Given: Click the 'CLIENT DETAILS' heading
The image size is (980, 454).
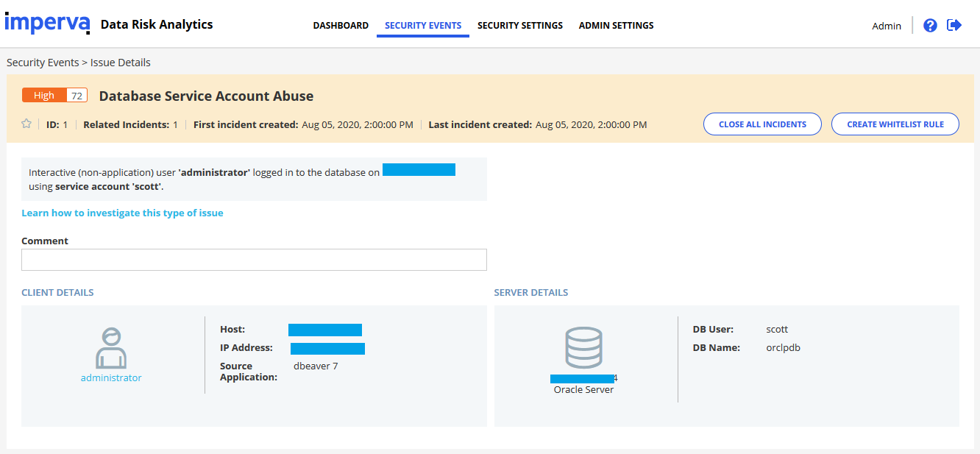Looking at the screenshot, I should click(57, 292).
